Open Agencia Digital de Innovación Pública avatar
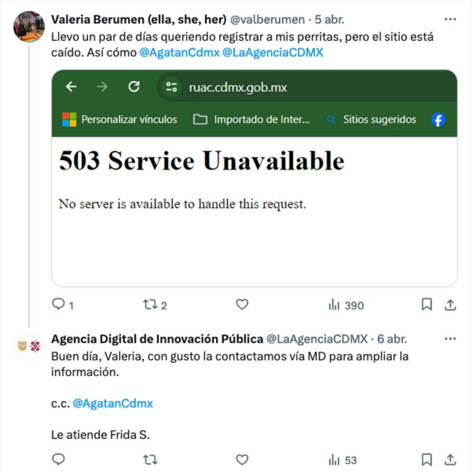 pos(29,346)
